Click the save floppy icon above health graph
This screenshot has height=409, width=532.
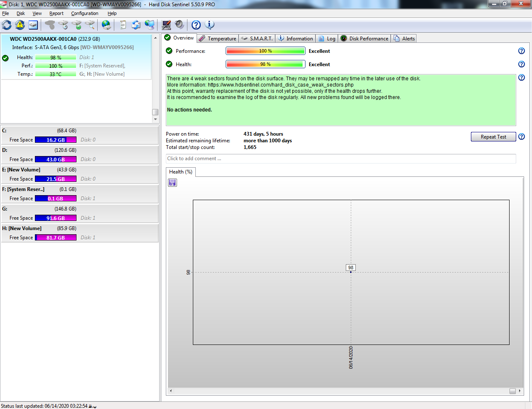pos(172,182)
